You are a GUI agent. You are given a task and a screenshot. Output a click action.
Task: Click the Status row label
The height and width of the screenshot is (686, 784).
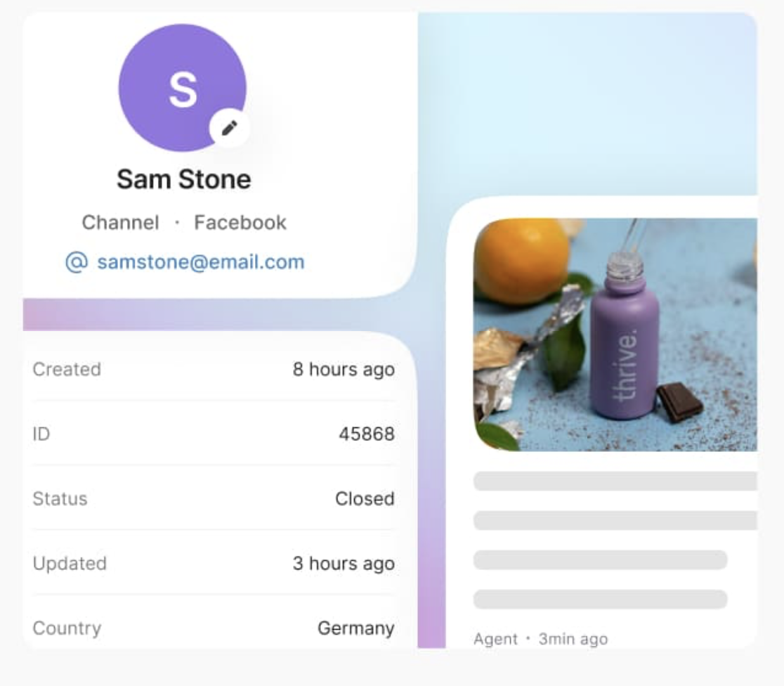click(60, 498)
